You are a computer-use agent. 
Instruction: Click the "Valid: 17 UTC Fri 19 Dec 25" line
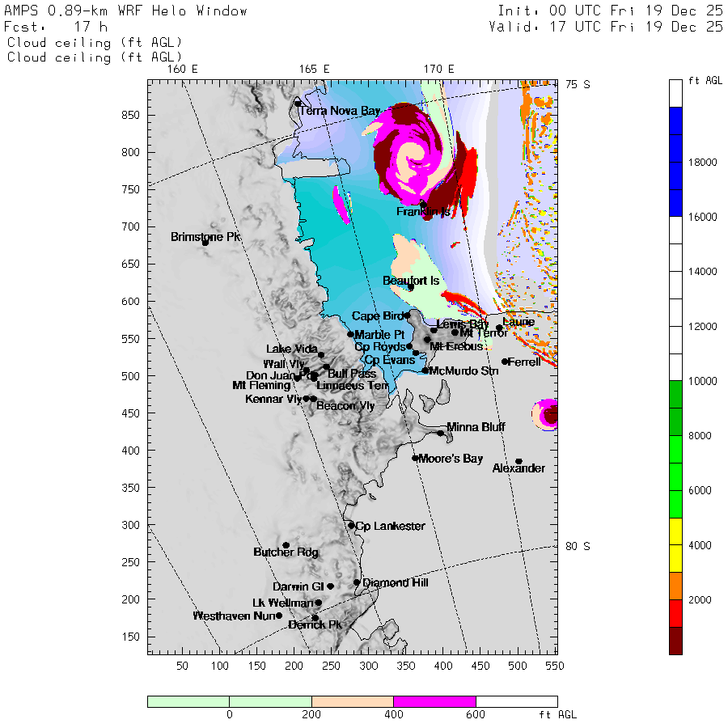606,27
